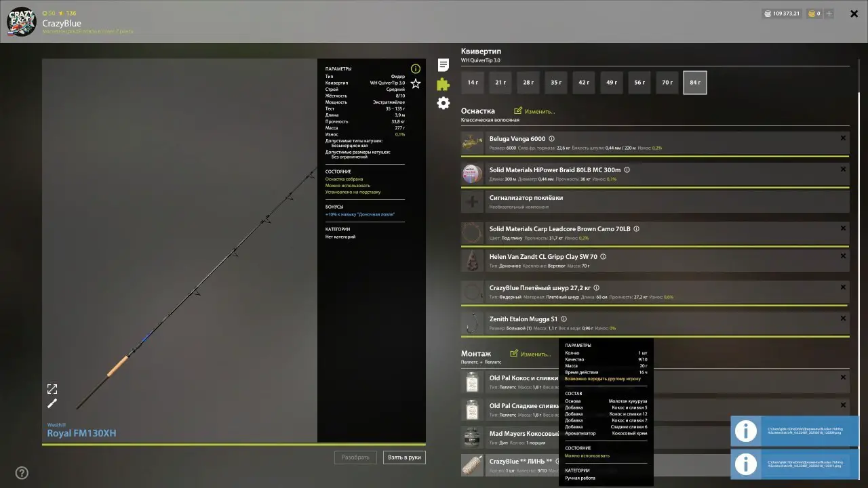
Task: Select the 28 g quivertip
Action: pyautogui.click(x=528, y=83)
